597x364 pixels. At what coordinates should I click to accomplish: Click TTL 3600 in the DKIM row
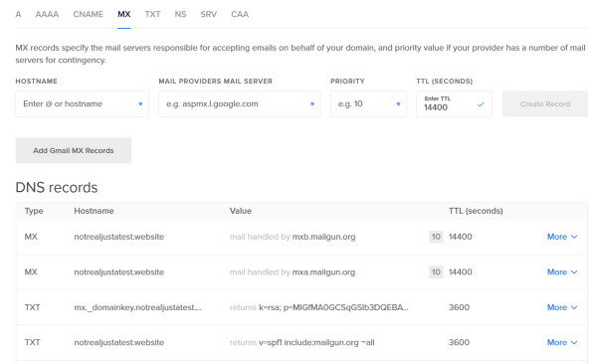pyautogui.click(x=459, y=307)
